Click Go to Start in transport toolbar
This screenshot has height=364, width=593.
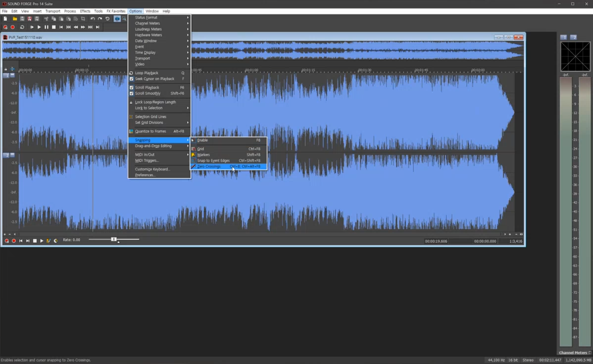click(61, 27)
